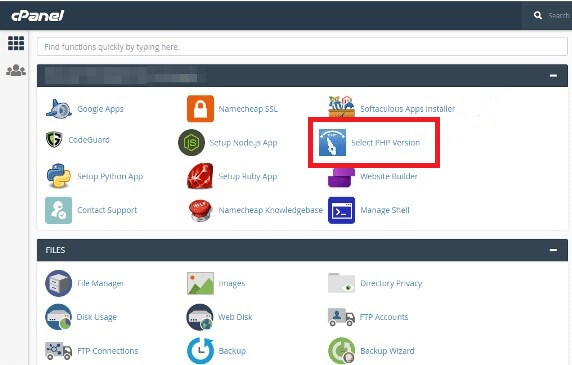Open the Setup Ruby App gem icon
The height and width of the screenshot is (365, 572).
[x=200, y=176]
